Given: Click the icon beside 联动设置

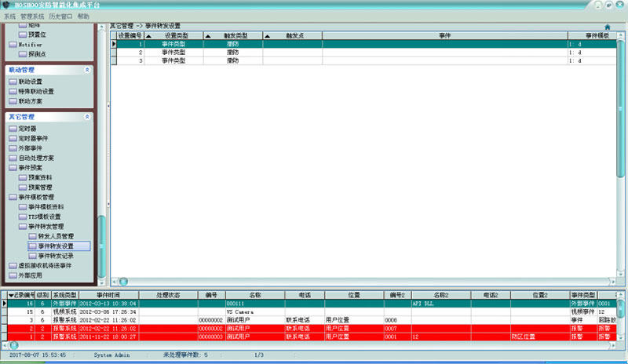Looking at the screenshot, I should (13, 82).
